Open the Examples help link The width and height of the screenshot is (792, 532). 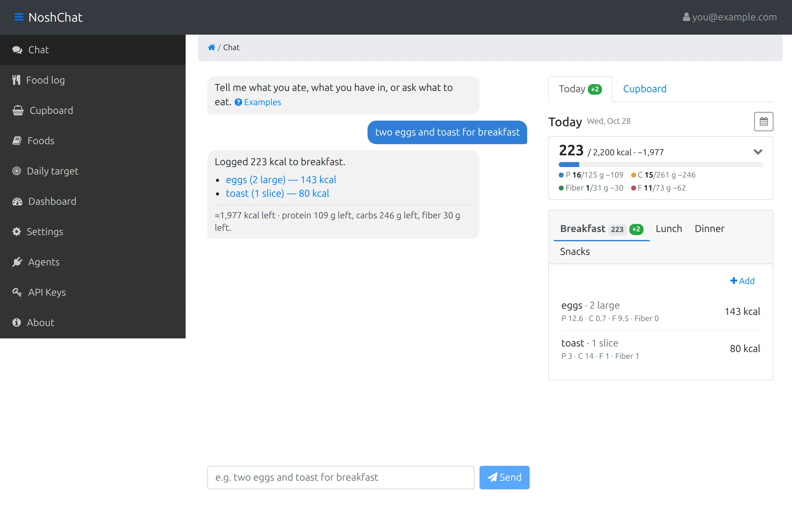click(x=258, y=102)
